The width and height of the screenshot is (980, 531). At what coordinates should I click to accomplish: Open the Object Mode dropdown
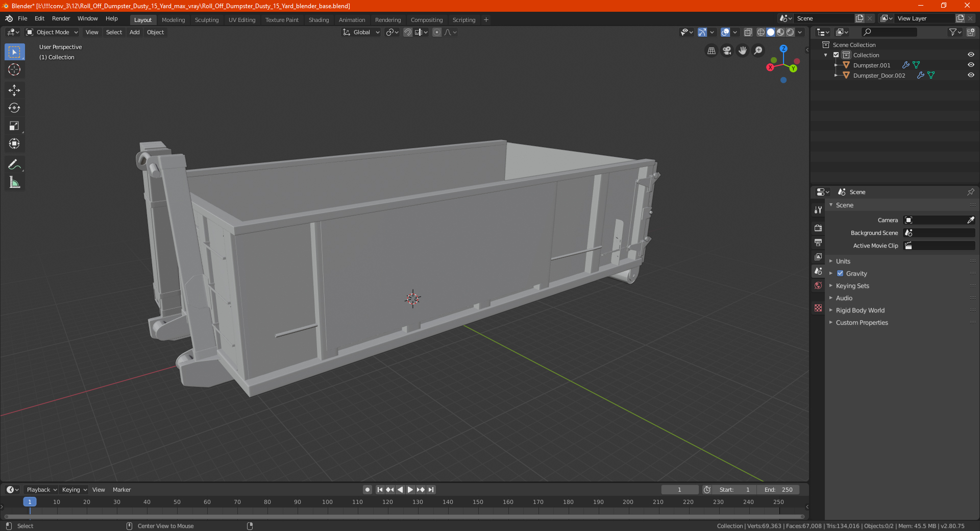tap(52, 32)
